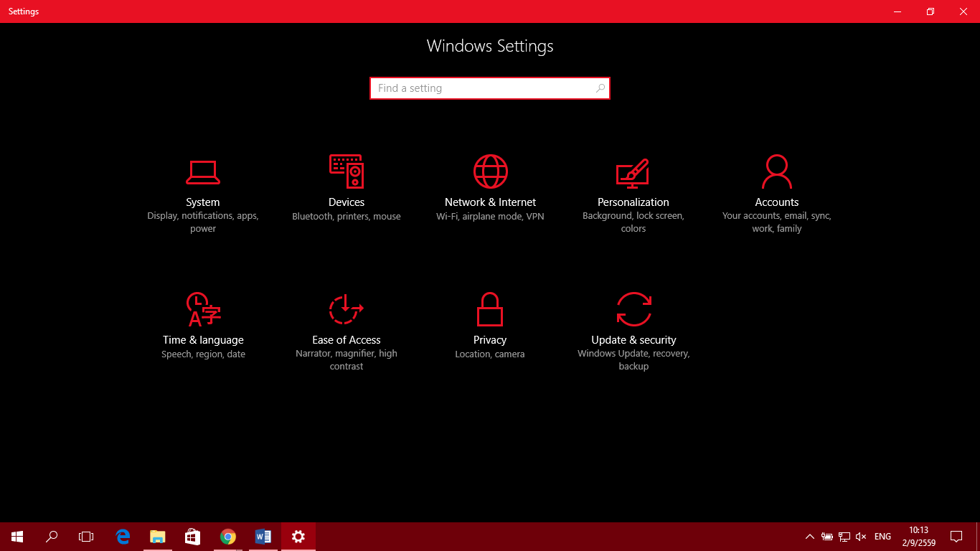The height and width of the screenshot is (551, 980).
Task: Click 'Narrator, magnifier, high contrast' description
Action: pyautogui.click(x=347, y=360)
